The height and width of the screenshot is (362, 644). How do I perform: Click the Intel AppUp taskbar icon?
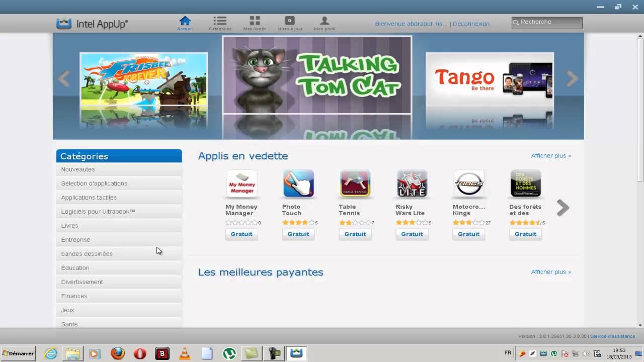point(296,353)
